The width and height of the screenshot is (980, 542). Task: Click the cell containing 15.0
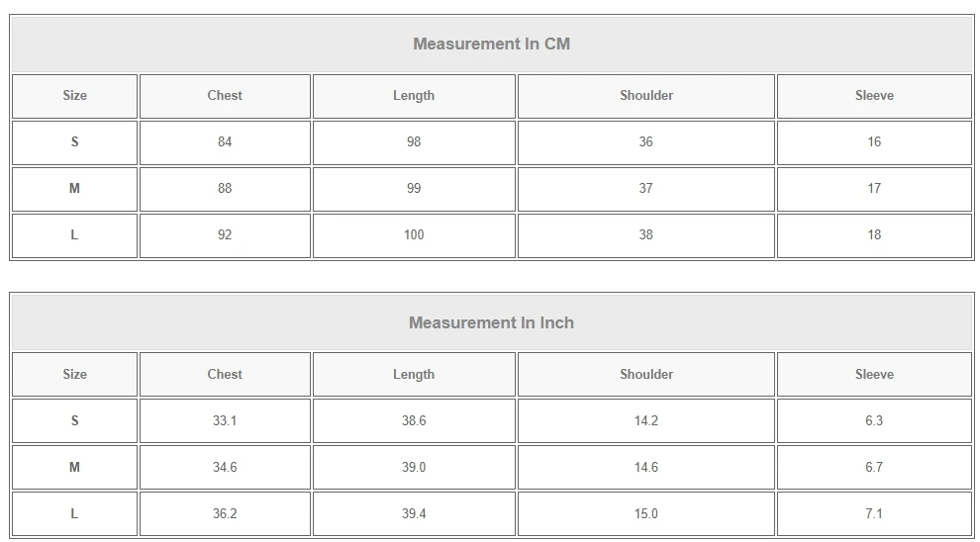pyautogui.click(x=646, y=514)
